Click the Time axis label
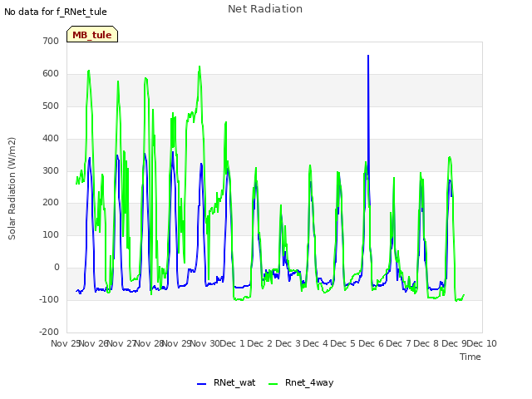Image resolution: width=532 pixels, height=399 pixels. click(470, 357)
